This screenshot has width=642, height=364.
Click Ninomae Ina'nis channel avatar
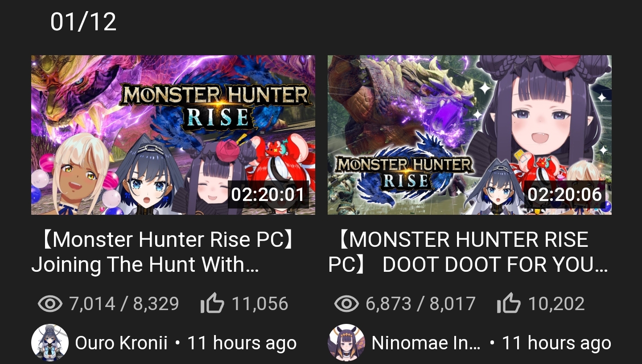tap(346, 343)
